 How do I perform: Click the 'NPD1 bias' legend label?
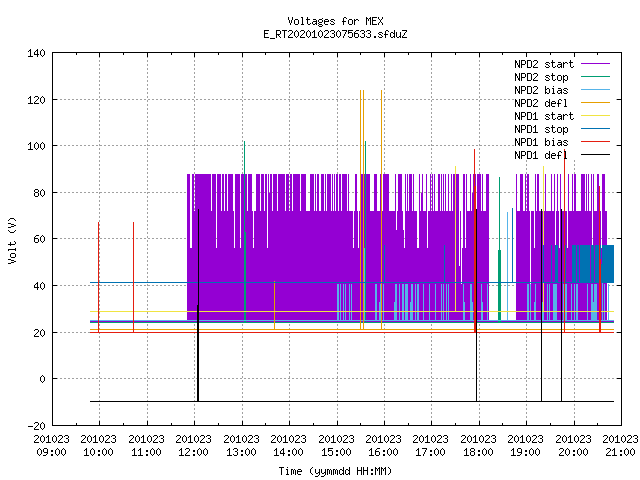point(541,142)
